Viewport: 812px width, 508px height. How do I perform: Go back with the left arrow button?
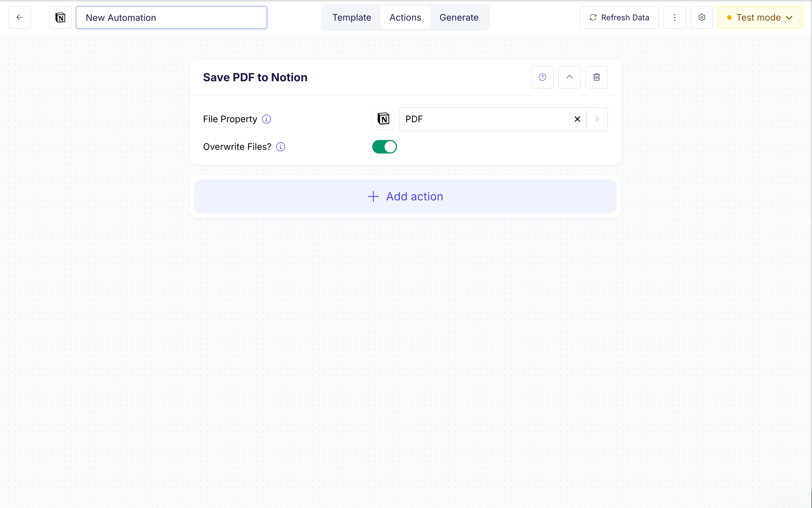20,17
